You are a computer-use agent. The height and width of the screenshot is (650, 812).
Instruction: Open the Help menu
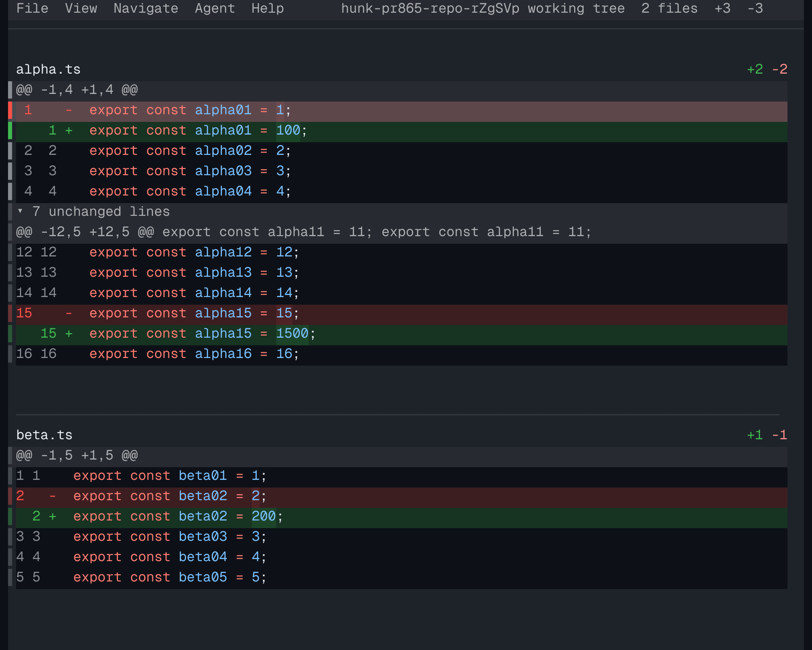(268, 8)
